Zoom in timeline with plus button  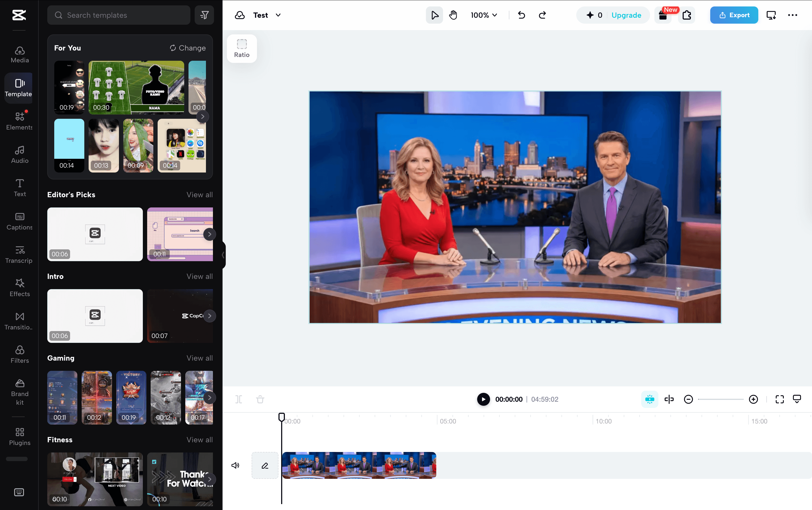pos(753,399)
